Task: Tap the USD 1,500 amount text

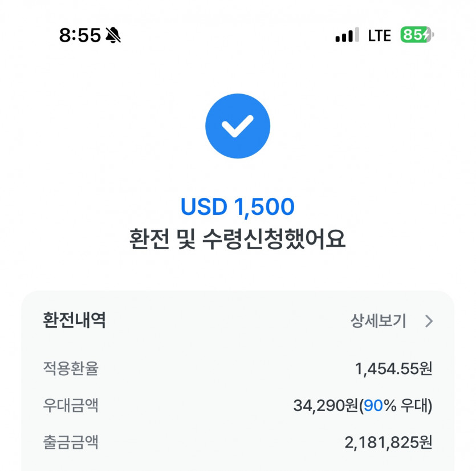Action: (237, 207)
